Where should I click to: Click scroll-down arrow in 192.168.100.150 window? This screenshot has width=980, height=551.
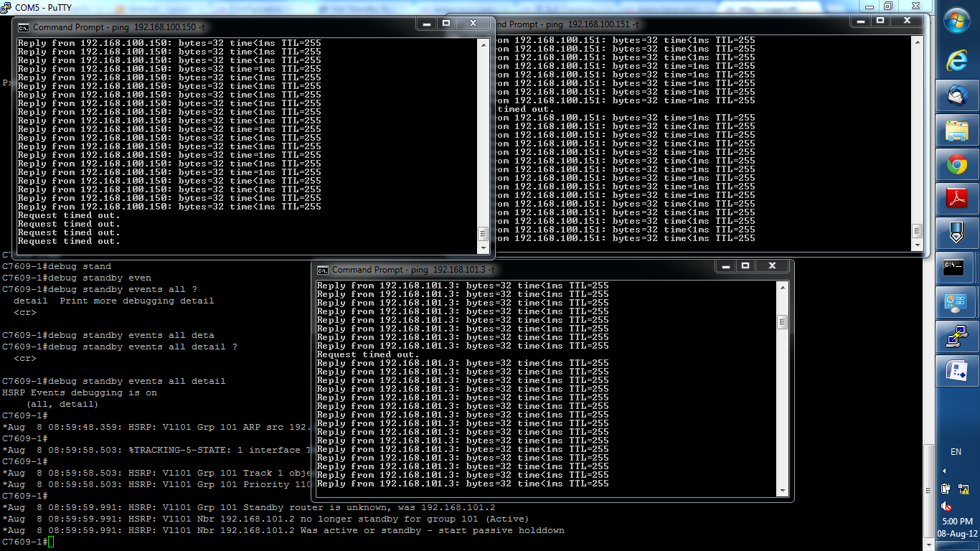click(x=484, y=248)
